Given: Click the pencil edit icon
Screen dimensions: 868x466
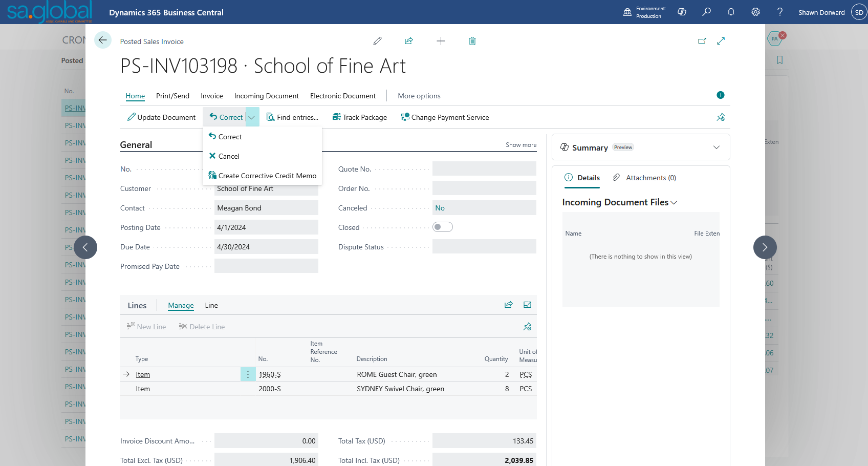Looking at the screenshot, I should coord(377,41).
